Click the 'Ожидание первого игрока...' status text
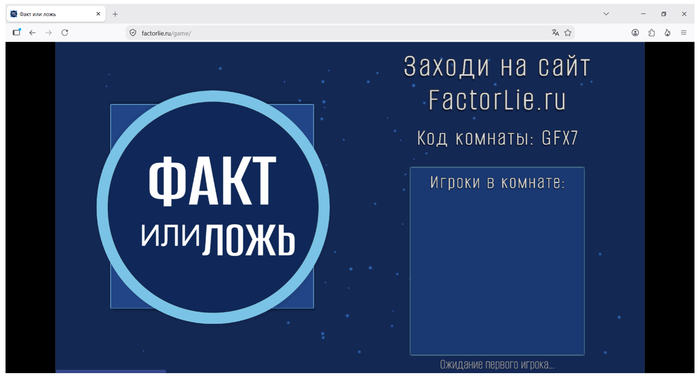Image resolution: width=700 pixels, height=377 pixels. [497, 364]
